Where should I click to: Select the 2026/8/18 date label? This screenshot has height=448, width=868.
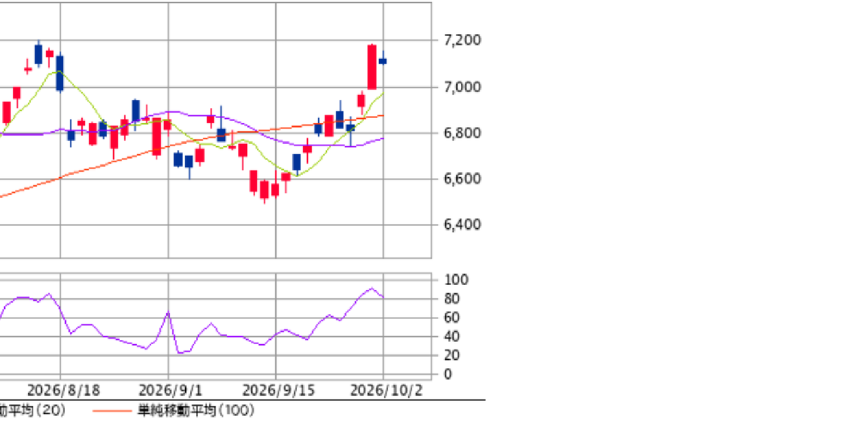[64, 390]
